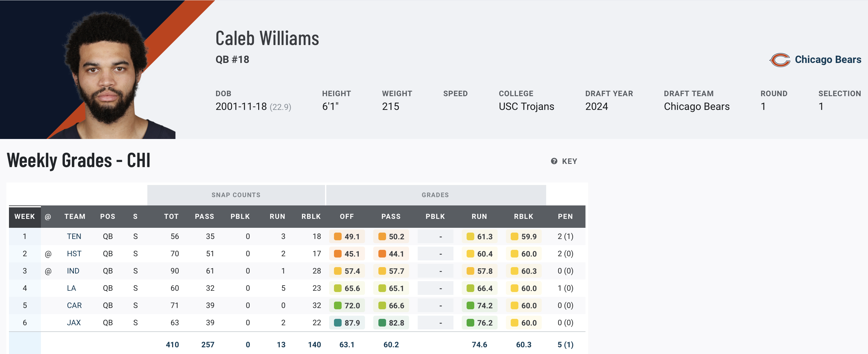Click the teal 87.9 offense grade swatch
868x354 pixels.
coord(337,323)
